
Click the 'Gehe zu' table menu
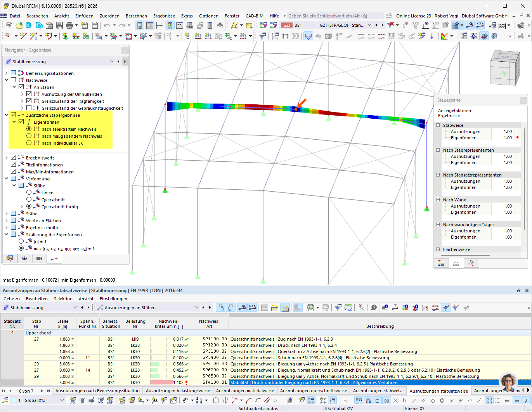12,299
